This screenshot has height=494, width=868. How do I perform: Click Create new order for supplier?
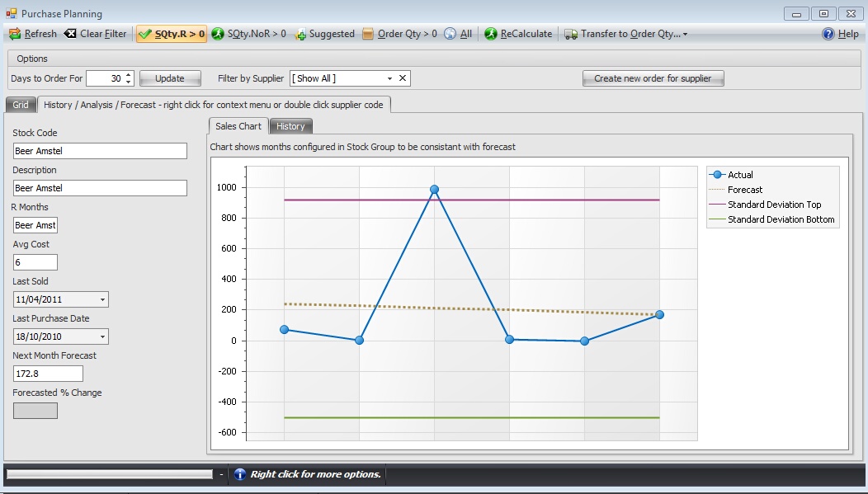coord(653,78)
